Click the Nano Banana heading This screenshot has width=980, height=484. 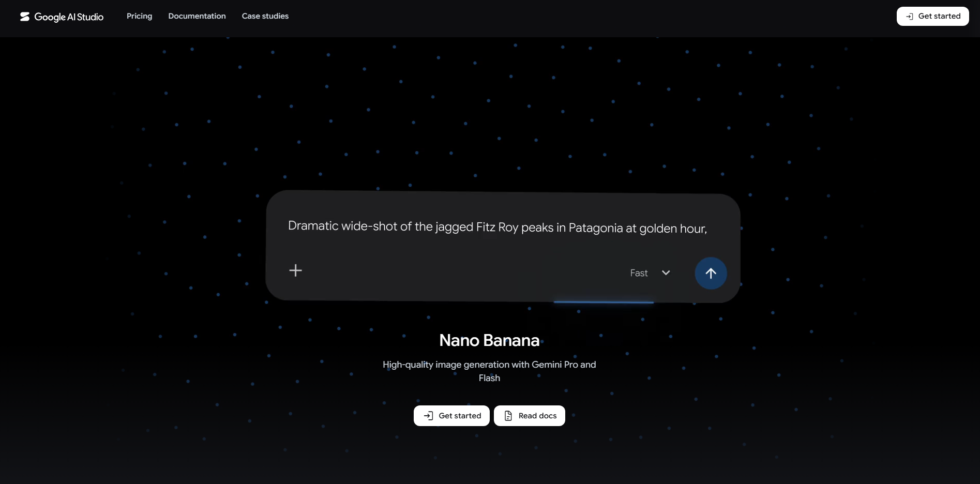[x=489, y=340]
